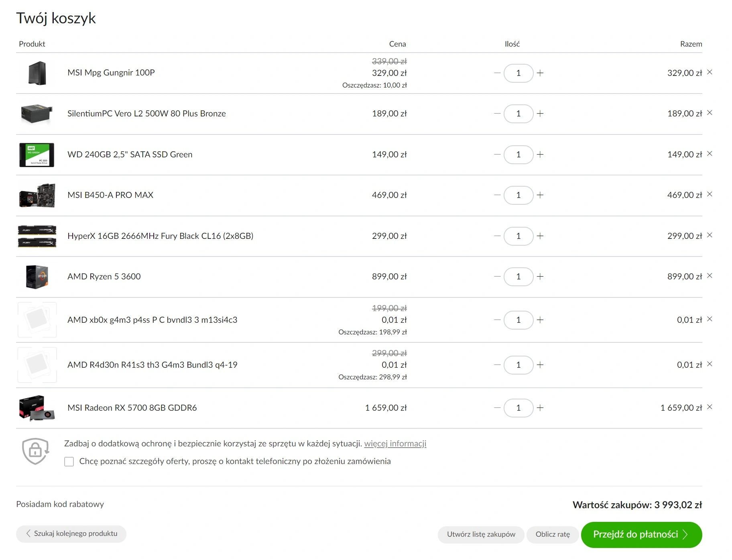Screen dimensions: 732x560
Task: Click the shield lock protection icon
Action: (x=35, y=451)
